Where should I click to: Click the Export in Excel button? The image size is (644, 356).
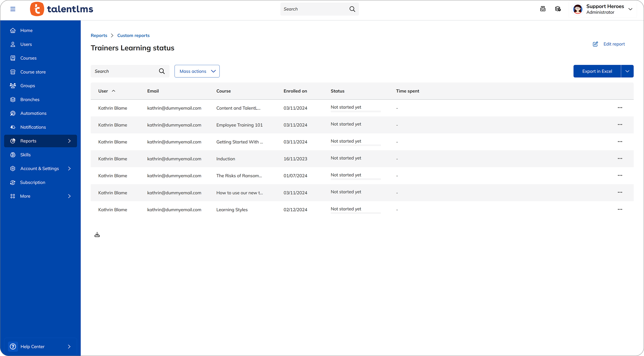(597, 71)
